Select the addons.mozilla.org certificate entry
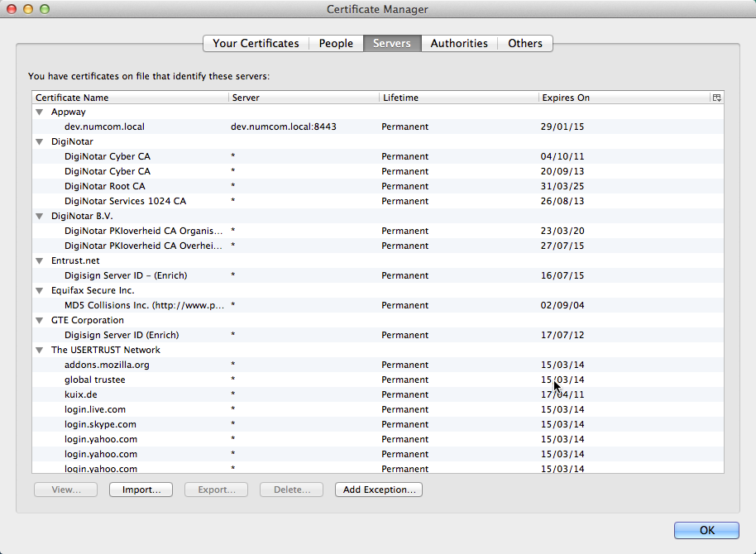 (x=107, y=365)
